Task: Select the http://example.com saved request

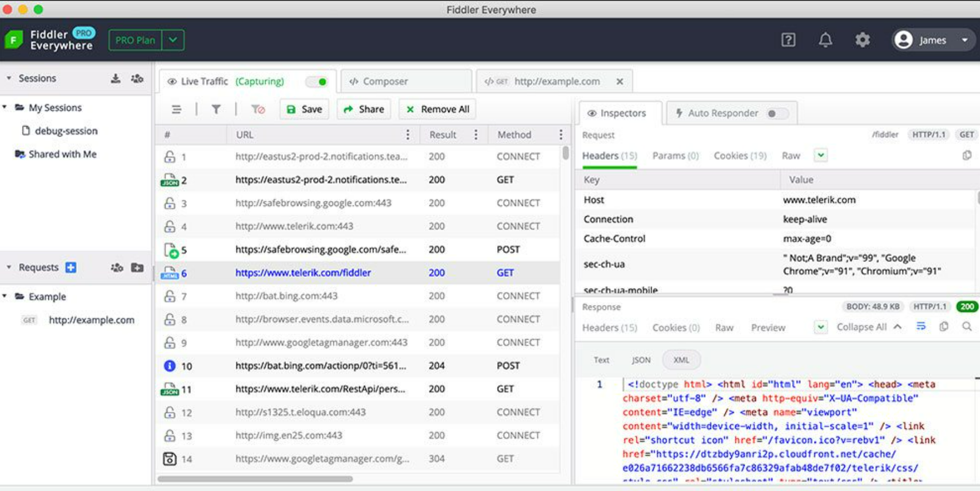Action: [91, 320]
